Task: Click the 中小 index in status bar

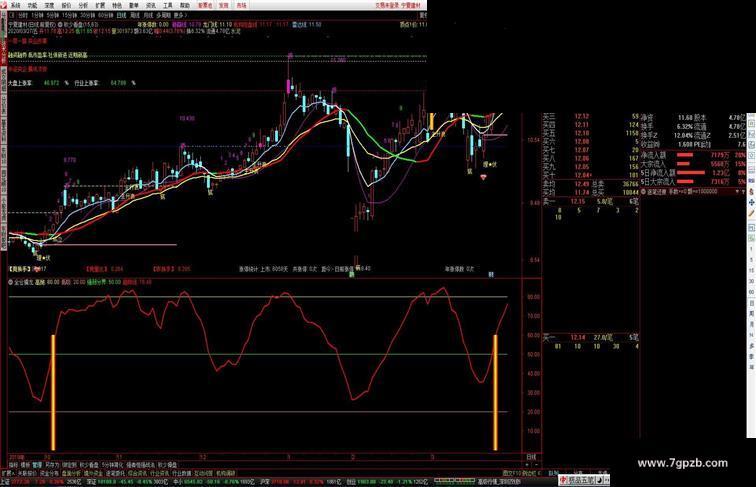Action: click(x=177, y=481)
